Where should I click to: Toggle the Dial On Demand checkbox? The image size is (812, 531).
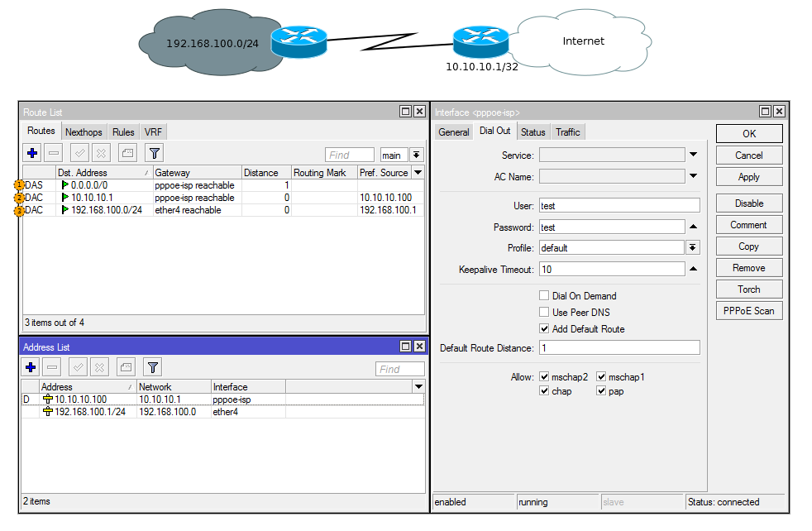[544, 295]
